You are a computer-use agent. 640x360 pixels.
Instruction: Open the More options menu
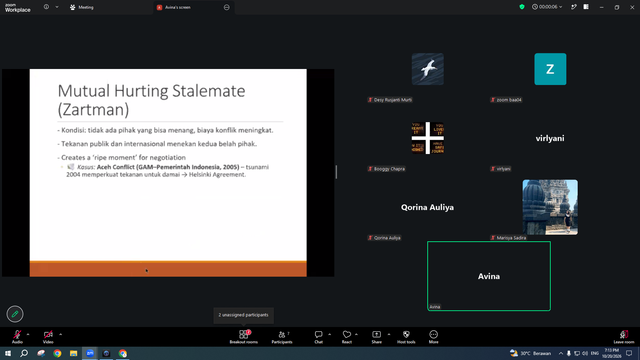coord(433,336)
